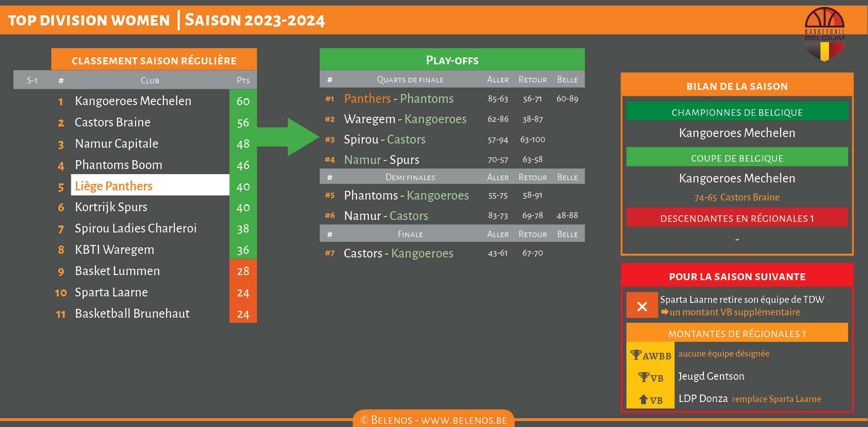The width and height of the screenshot is (868, 427).
Task: Click the Montantes de Régionales 1 header
Action: (x=737, y=333)
